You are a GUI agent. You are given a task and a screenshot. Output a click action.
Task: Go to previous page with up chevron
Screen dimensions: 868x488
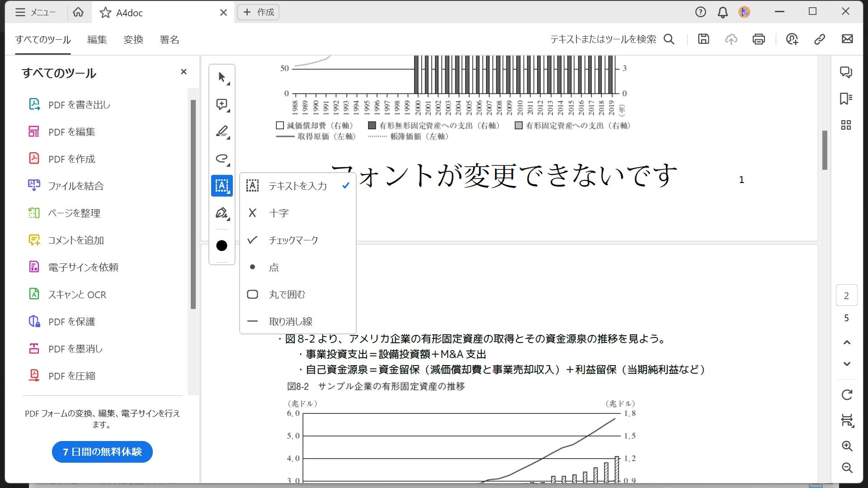[847, 343]
